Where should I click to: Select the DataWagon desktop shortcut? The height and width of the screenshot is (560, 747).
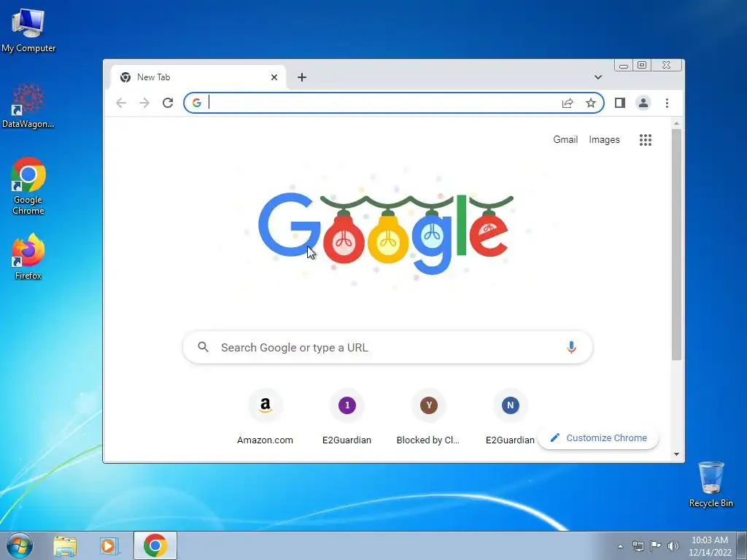tap(28, 106)
